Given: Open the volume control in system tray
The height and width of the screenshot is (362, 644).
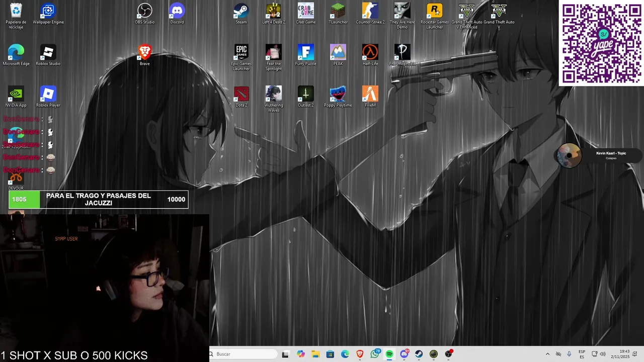Looking at the screenshot, I should pos(603,354).
